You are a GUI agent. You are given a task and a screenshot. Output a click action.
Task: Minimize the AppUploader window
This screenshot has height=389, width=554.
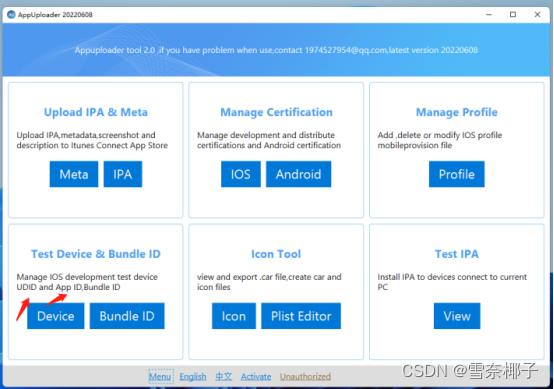(x=489, y=14)
